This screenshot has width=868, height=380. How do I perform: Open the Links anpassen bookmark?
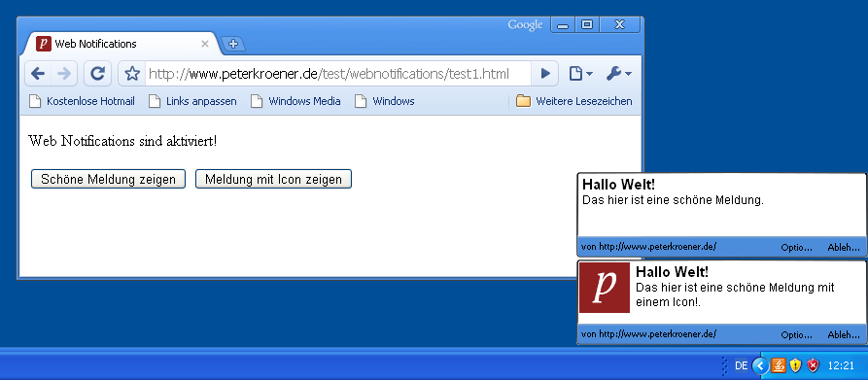(x=192, y=101)
